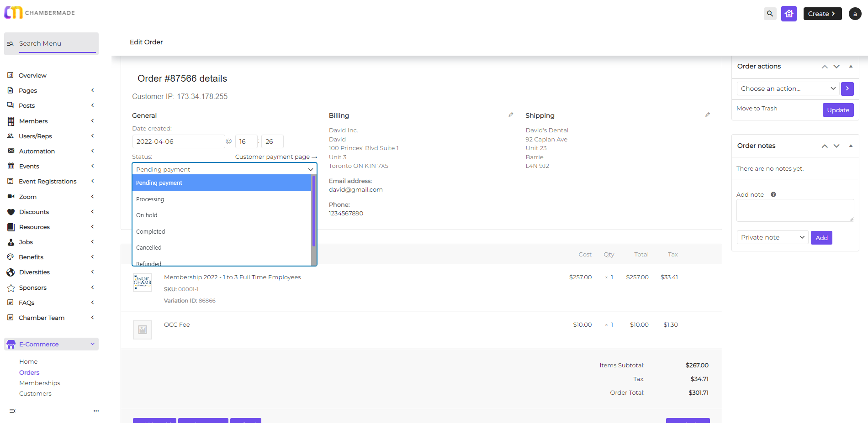Viewport: 868px width, 423px height.
Task: Edit shipping address via pencil icon
Action: [707, 115]
